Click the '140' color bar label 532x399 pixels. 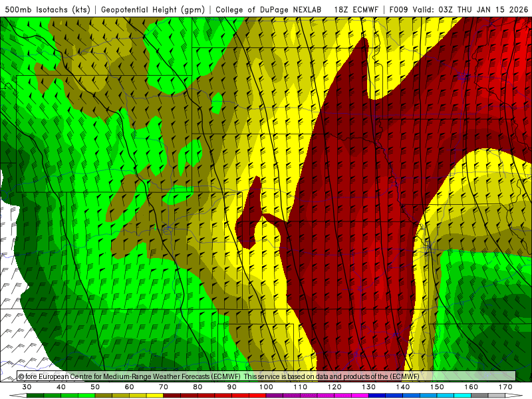tap(403, 387)
